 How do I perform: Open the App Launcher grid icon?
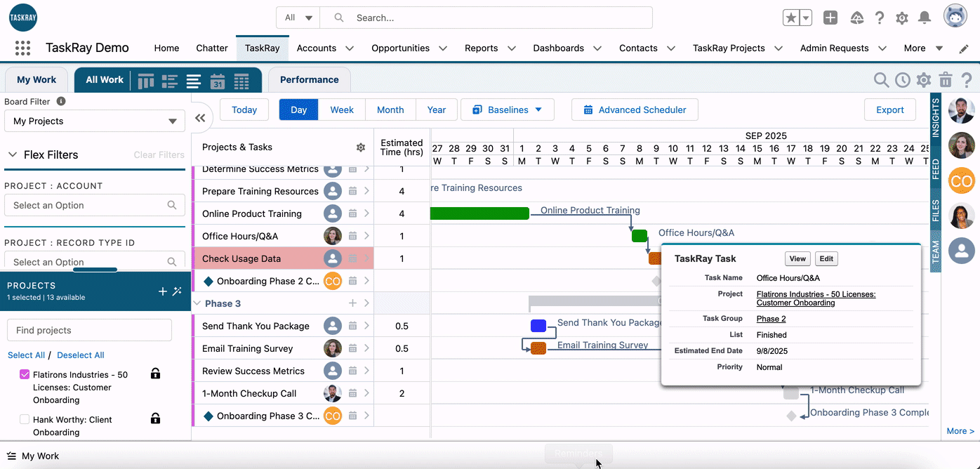coord(22,48)
